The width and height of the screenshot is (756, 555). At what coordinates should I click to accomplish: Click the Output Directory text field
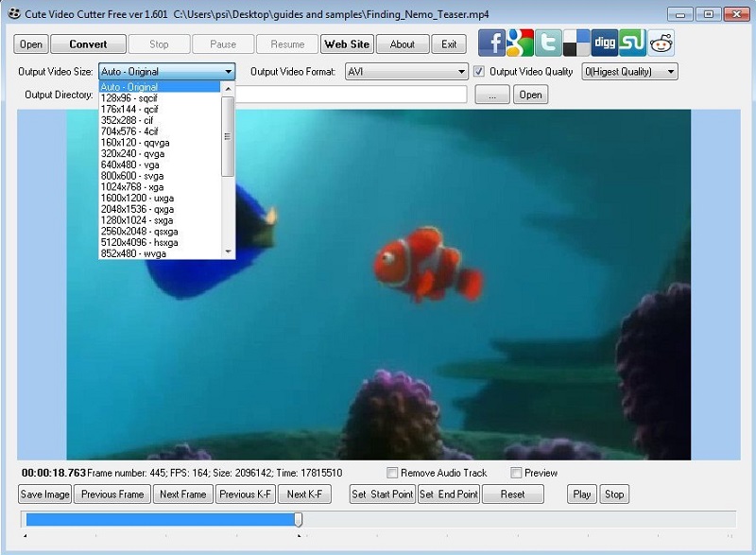[x=351, y=95]
